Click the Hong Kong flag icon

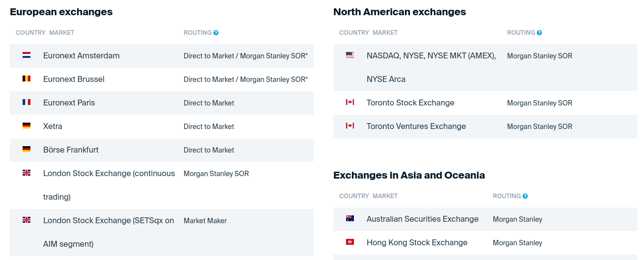pyautogui.click(x=350, y=242)
